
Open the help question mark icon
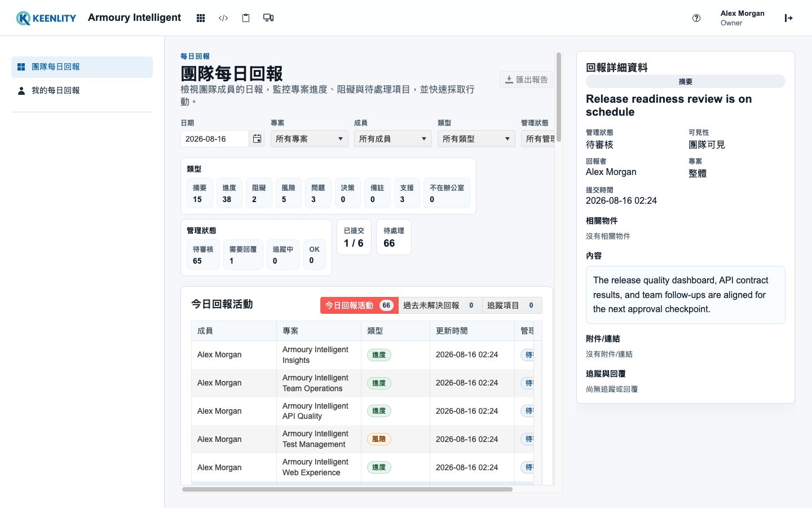coord(696,18)
